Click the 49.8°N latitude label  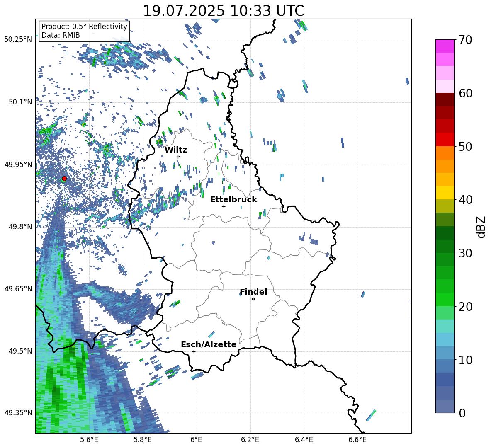[21, 226]
